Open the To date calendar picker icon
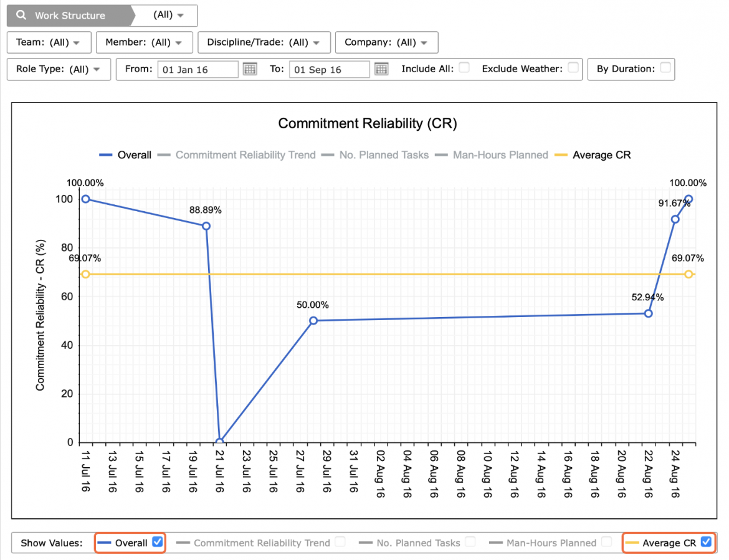The image size is (729, 560). pyautogui.click(x=381, y=69)
